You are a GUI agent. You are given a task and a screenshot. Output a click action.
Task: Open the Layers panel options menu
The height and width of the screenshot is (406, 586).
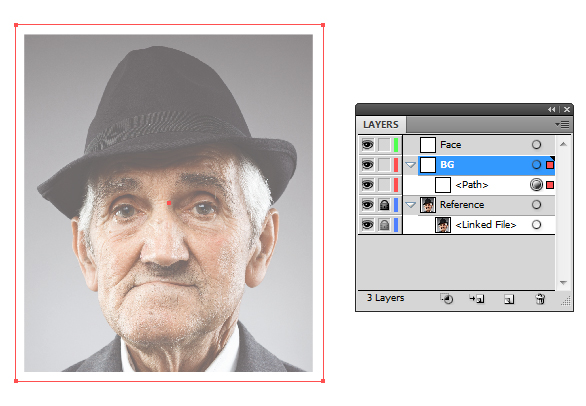click(x=562, y=124)
